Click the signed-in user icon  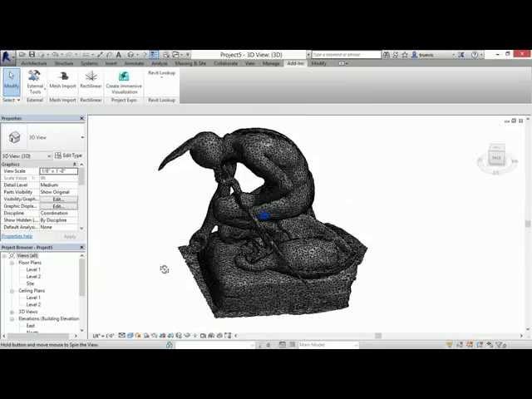(x=414, y=55)
